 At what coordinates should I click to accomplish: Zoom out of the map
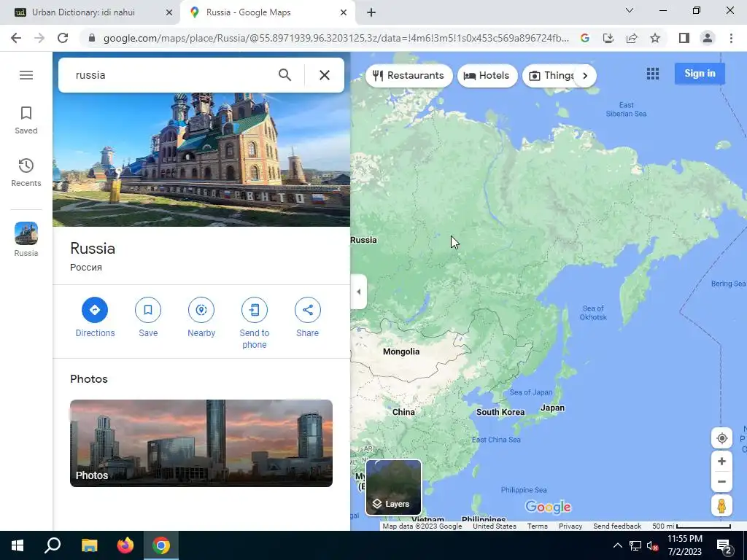(x=721, y=481)
